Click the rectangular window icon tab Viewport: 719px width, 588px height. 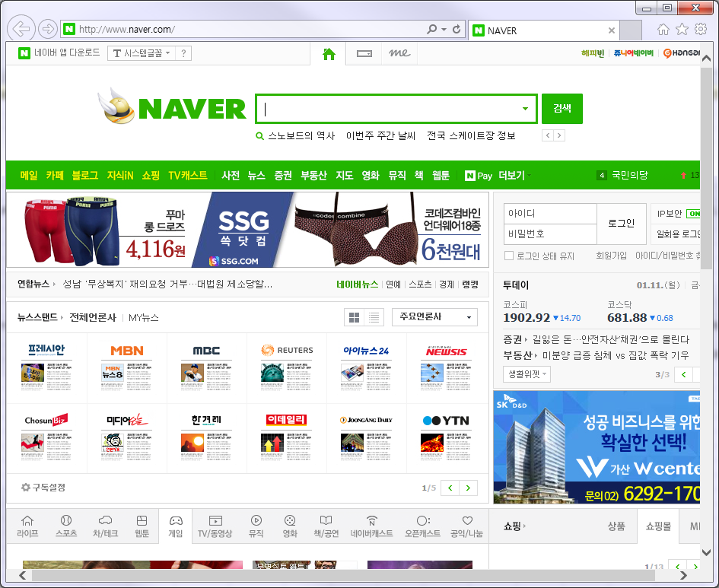[364, 53]
